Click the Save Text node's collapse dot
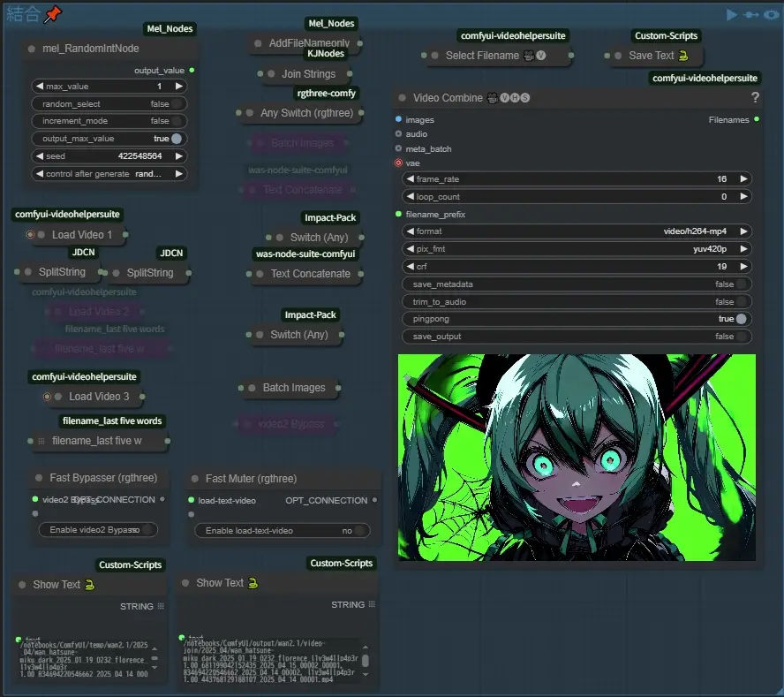The width and height of the screenshot is (784, 697). coord(618,56)
